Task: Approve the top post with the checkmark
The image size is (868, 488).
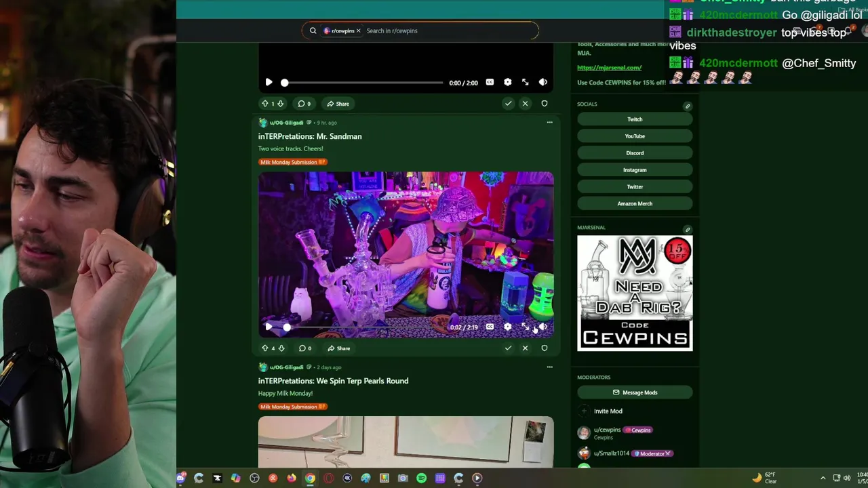Action: [x=508, y=104]
